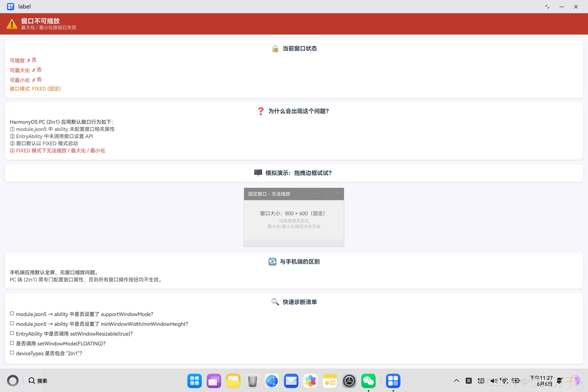Click the Wi-Fi tray icon

coord(505,381)
